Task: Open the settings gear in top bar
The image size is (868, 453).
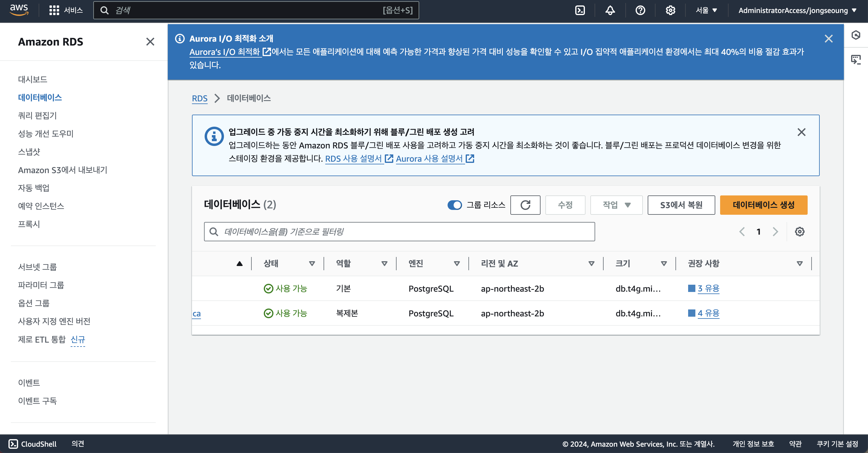Action: point(670,11)
